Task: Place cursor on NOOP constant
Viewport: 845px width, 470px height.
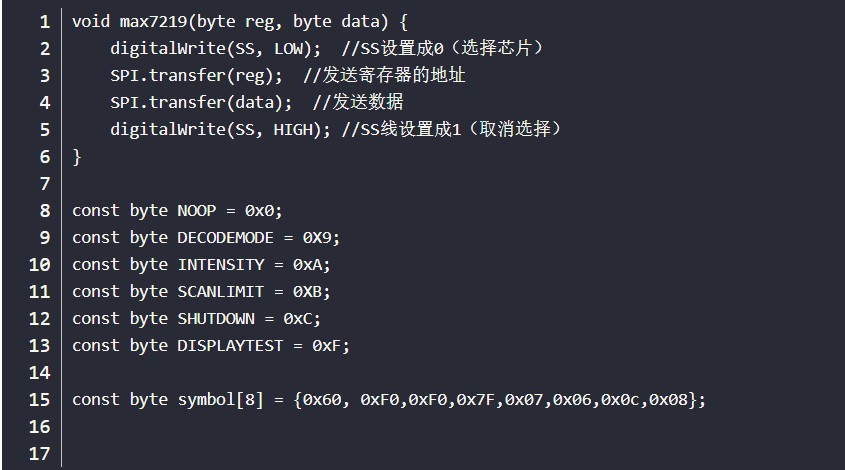Action: tap(197, 211)
